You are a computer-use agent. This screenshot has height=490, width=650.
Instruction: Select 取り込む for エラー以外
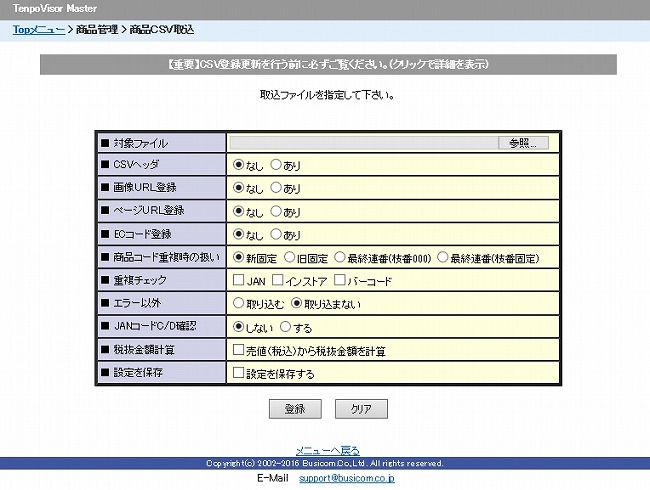click(238, 303)
